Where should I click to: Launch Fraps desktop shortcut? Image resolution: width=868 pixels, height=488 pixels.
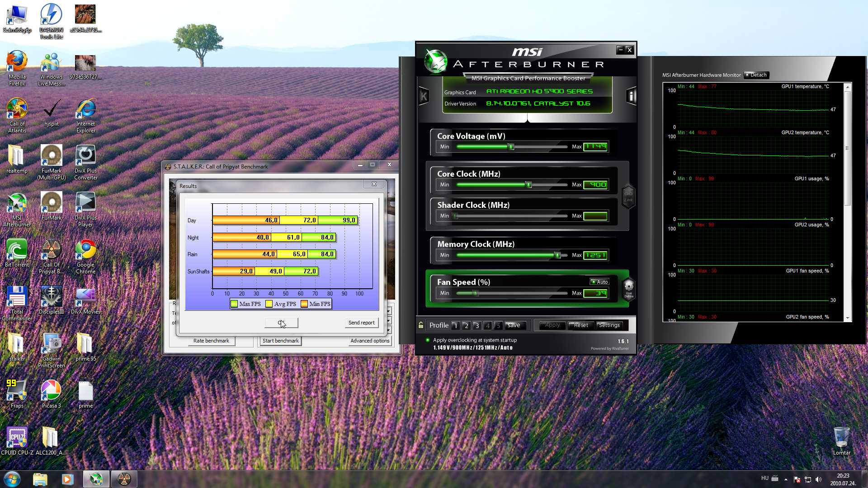pos(17,393)
